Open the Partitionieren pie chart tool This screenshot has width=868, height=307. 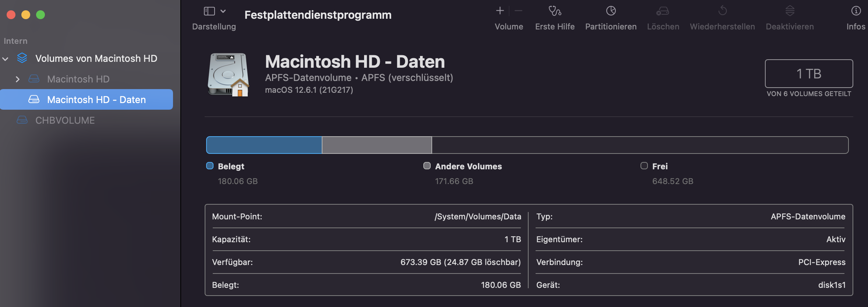[611, 11]
